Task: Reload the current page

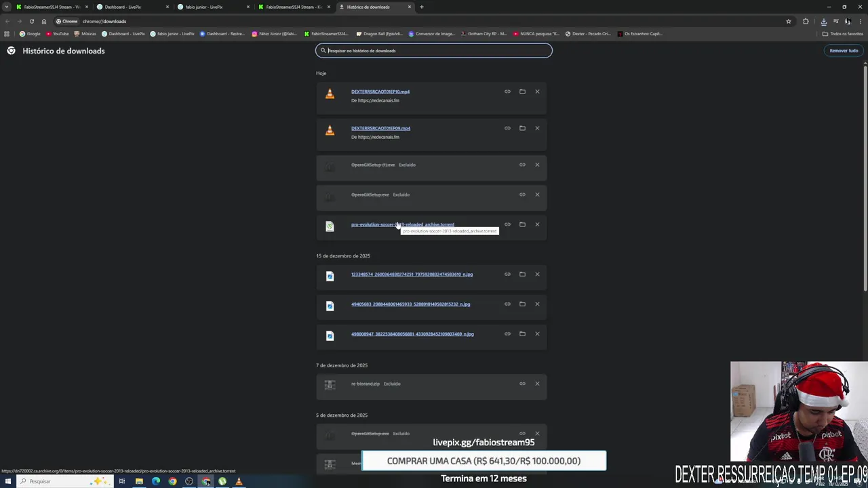Action: point(31,21)
